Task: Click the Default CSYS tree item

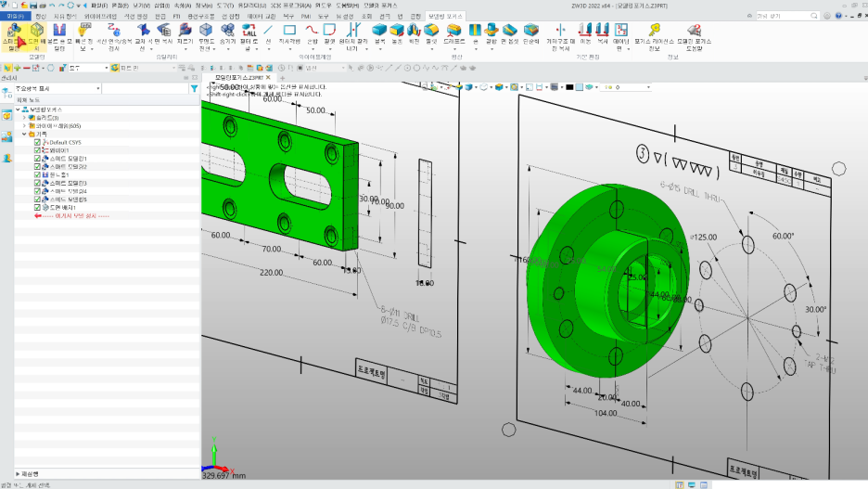Action: 65,142
